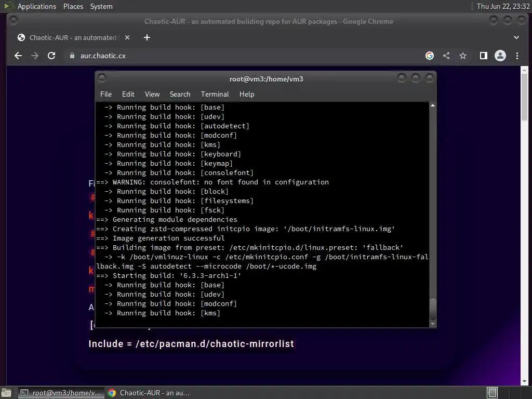Reload the Chaotic-AUR page
This screenshot has width=532, height=399.
[51, 56]
